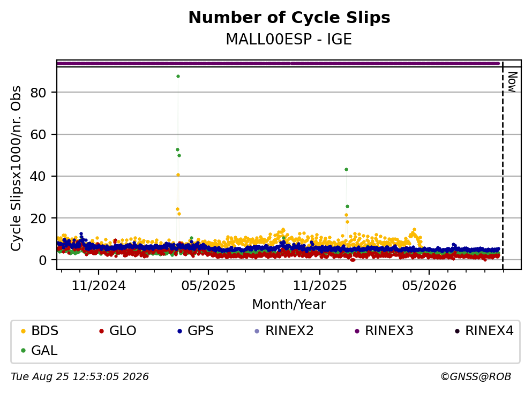Image resolution: width=532 pixels, height=393 pixels.
Task: Click the BDS yellow legend marker
Action: 23,331
